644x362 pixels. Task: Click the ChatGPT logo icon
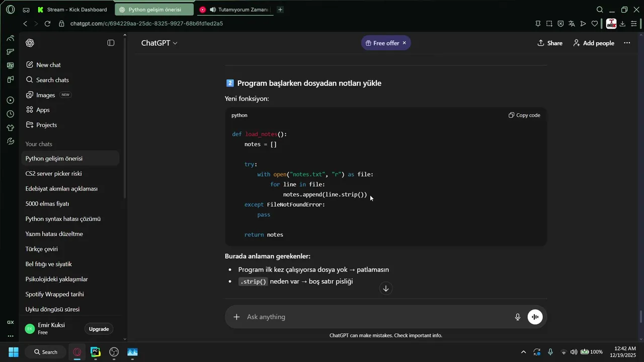click(x=30, y=43)
